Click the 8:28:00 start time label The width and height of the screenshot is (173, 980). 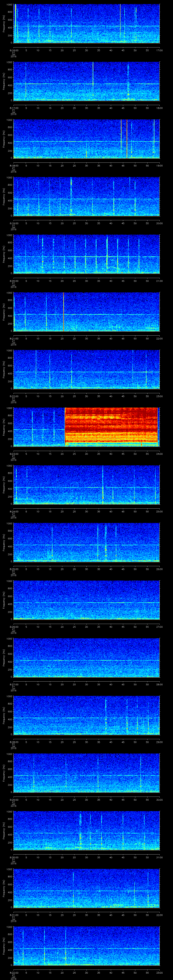pos(14,742)
